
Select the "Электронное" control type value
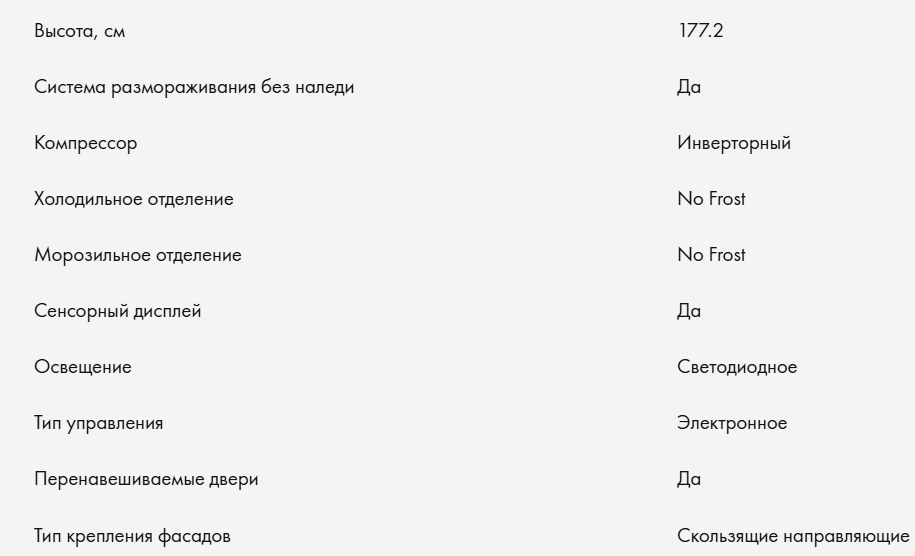(x=732, y=423)
